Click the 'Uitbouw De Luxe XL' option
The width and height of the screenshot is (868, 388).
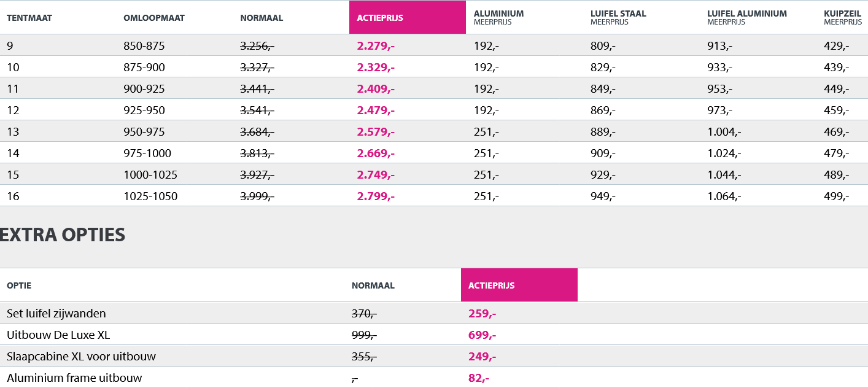click(58, 335)
